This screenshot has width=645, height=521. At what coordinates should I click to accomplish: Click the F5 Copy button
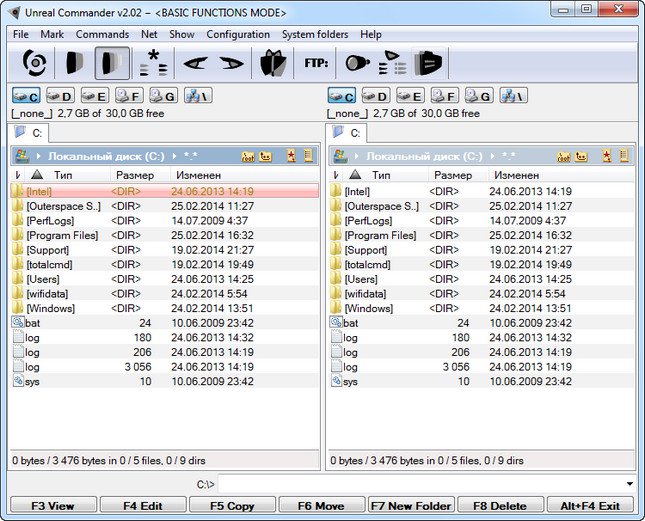point(232,505)
